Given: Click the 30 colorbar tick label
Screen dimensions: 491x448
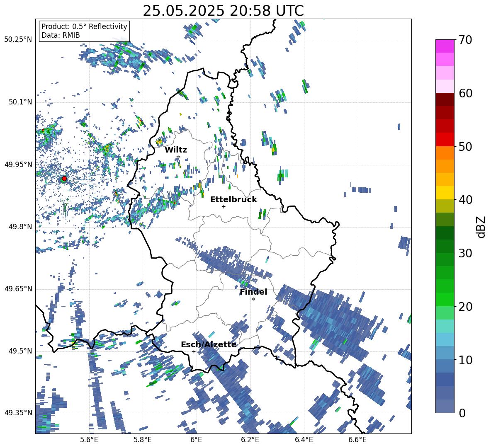Looking at the screenshot, I should point(465,253).
